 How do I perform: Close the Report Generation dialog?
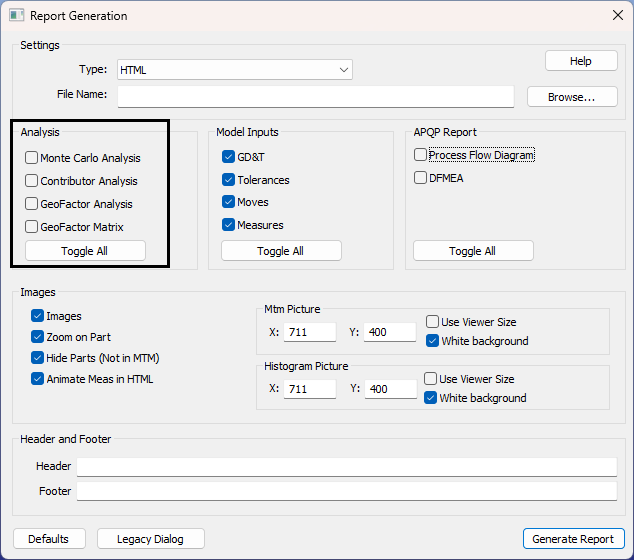coord(617,15)
